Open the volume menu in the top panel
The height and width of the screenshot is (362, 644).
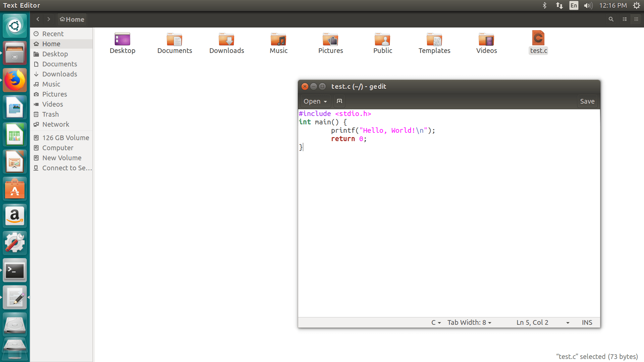(588, 5)
